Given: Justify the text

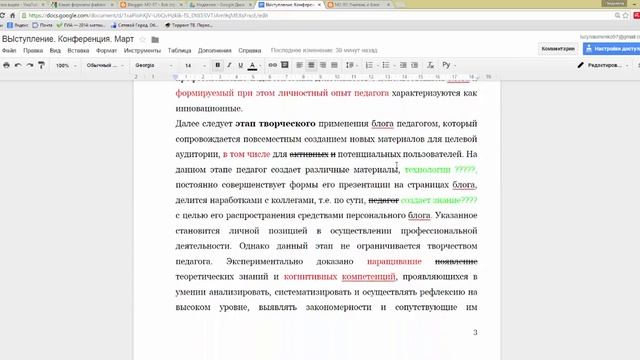Looking at the screenshot, I should (334, 65).
